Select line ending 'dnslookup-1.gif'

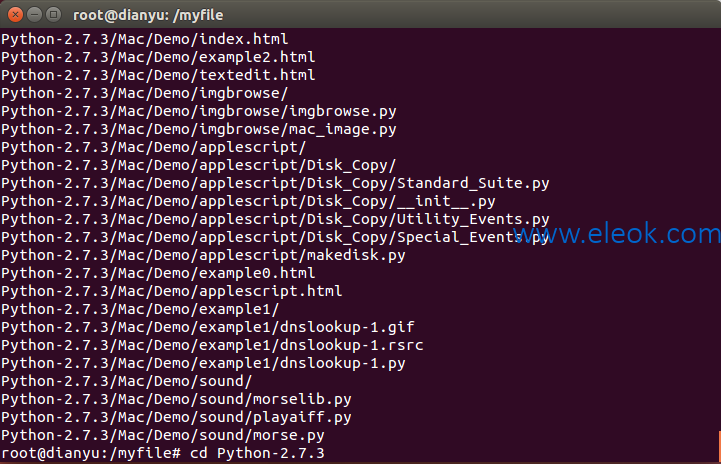point(208,327)
